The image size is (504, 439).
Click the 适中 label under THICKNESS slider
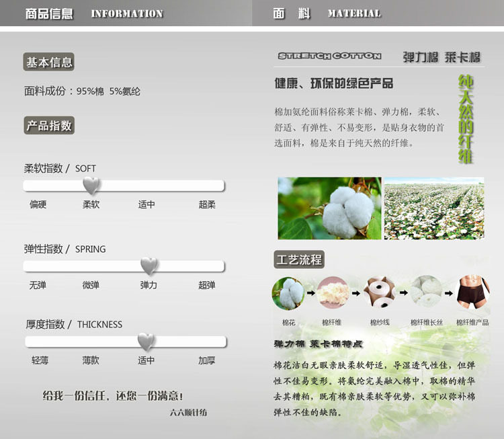[146, 360]
